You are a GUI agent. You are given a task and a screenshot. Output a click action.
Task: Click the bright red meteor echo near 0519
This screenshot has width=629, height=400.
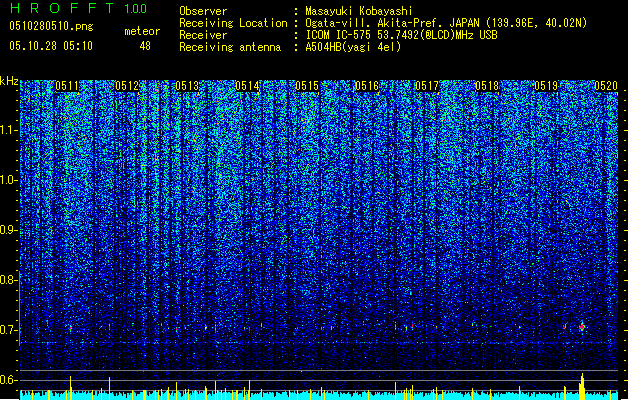click(582, 327)
